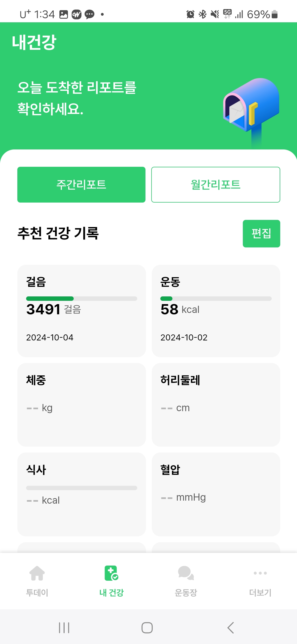Open the 운동장 chat bubbles icon

pyautogui.click(x=186, y=573)
